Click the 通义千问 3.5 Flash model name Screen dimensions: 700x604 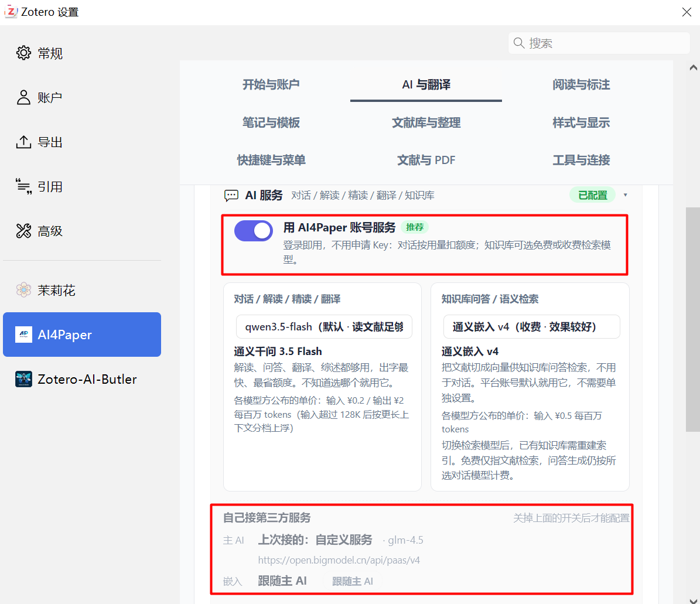tap(278, 352)
